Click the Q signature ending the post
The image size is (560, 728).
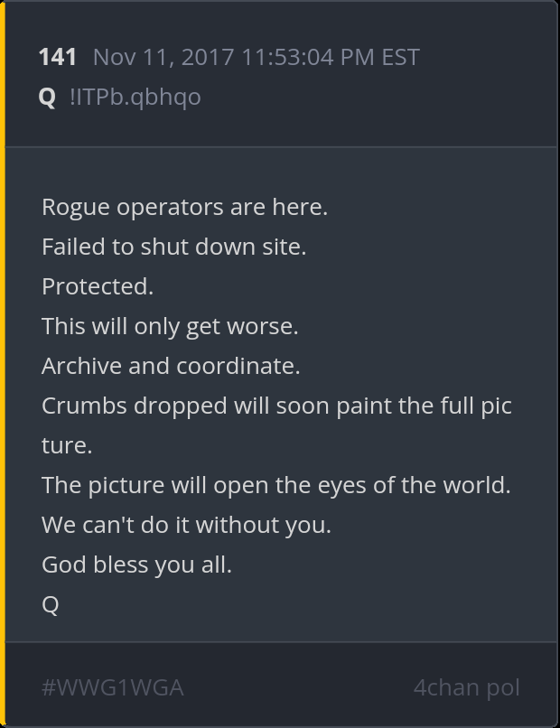click(51, 604)
